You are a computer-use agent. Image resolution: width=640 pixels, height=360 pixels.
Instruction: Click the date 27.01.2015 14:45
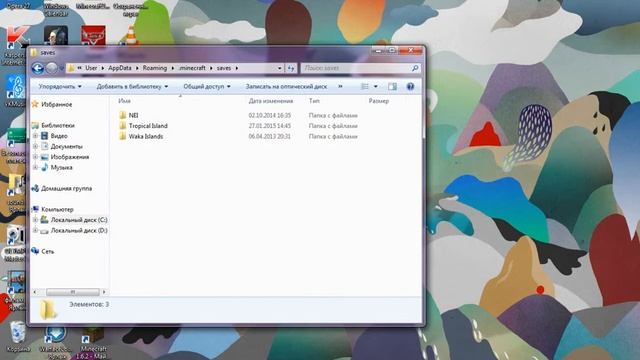pos(270,126)
